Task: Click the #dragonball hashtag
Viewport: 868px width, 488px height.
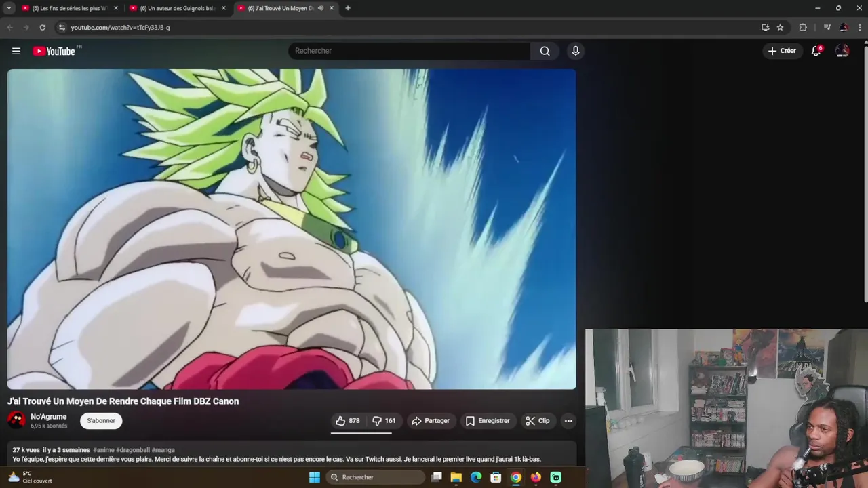Action: click(x=133, y=450)
